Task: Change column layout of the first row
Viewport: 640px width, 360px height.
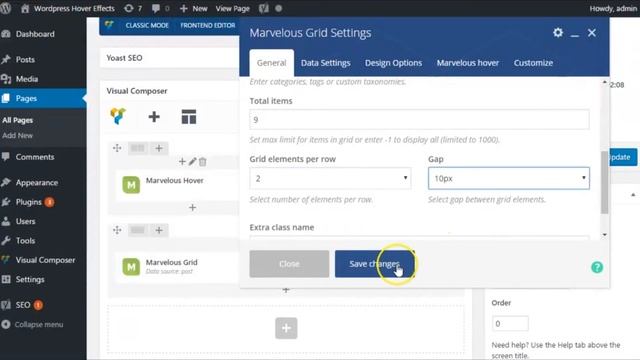Action: (x=138, y=148)
